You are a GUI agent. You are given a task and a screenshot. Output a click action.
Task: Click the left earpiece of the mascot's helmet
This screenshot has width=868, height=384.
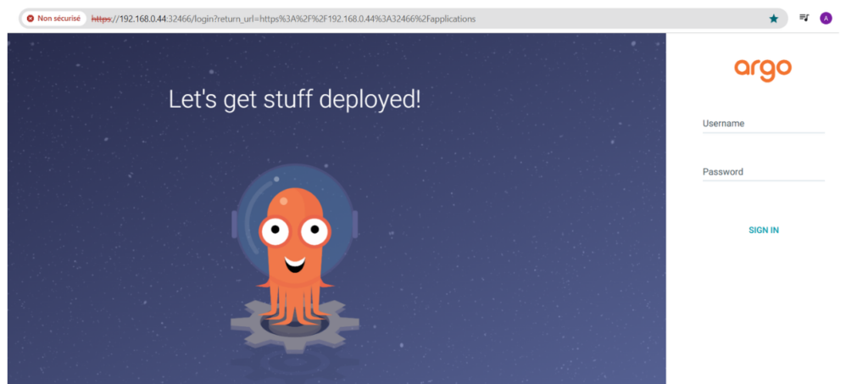click(232, 224)
